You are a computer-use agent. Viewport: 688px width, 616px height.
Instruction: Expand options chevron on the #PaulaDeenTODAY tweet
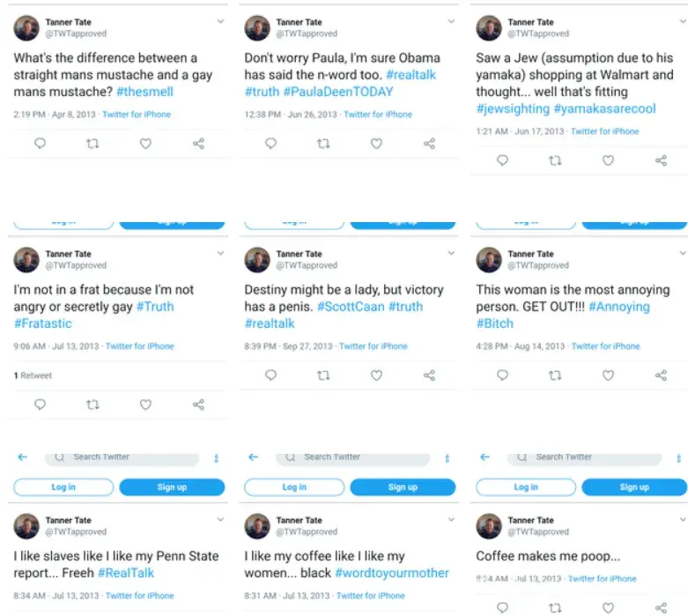click(x=451, y=21)
